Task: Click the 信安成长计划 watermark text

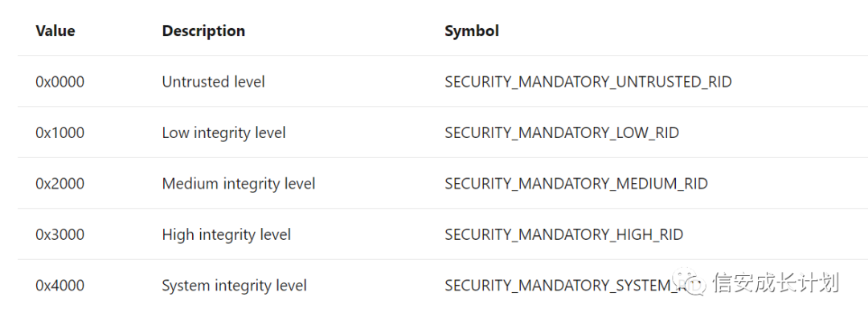Action: point(776,282)
